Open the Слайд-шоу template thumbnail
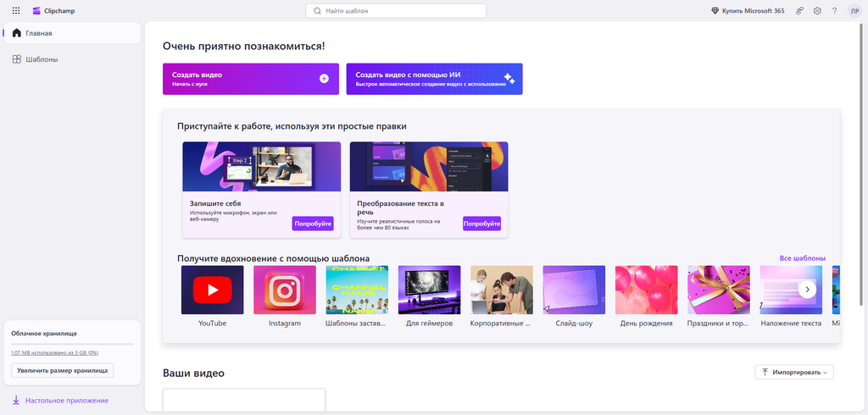 point(574,290)
